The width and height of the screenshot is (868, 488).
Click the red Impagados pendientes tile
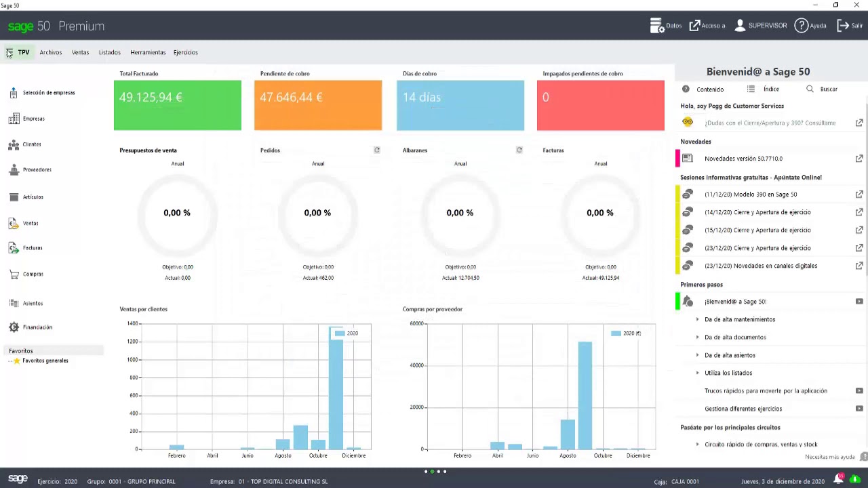[x=601, y=105]
